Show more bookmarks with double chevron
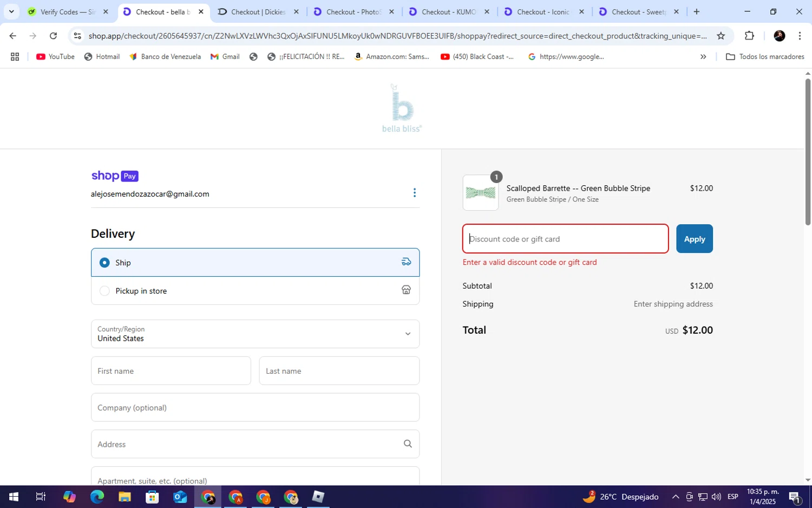The image size is (812, 508). point(703,56)
